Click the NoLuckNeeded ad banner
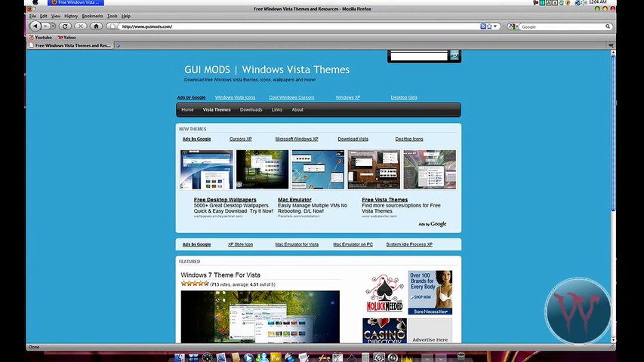644x362 pixels. (x=384, y=293)
